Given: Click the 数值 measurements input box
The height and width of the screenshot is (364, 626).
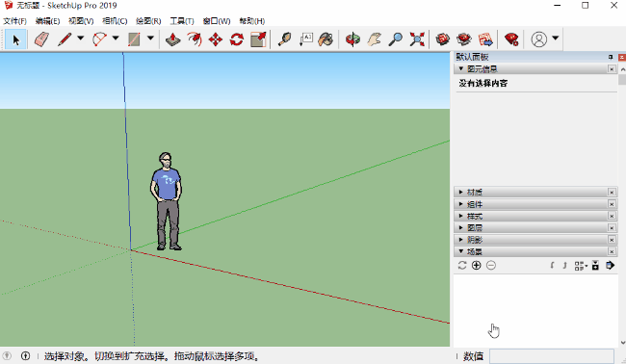Looking at the screenshot, I should click(x=552, y=356).
